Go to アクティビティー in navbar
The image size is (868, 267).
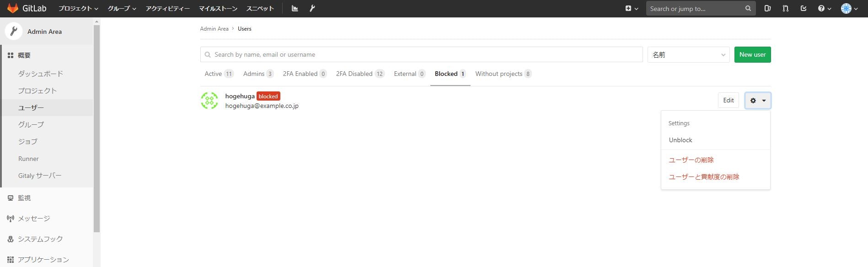point(167,8)
